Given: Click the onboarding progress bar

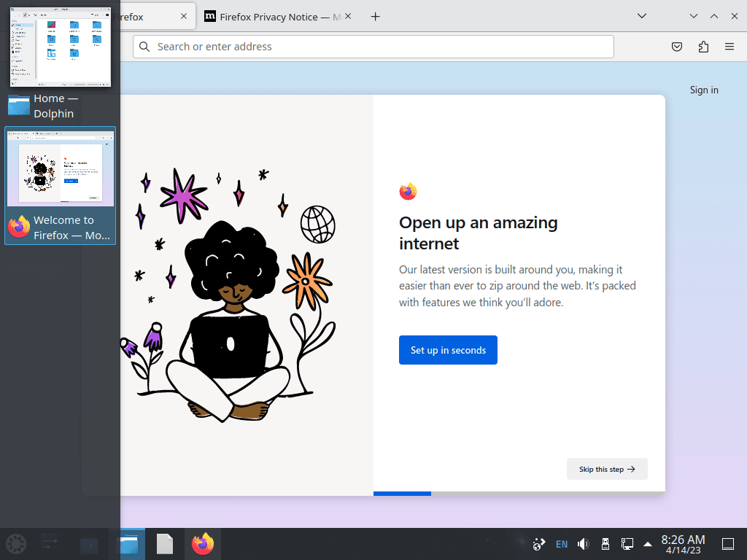Looking at the screenshot, I should [519, 494].
